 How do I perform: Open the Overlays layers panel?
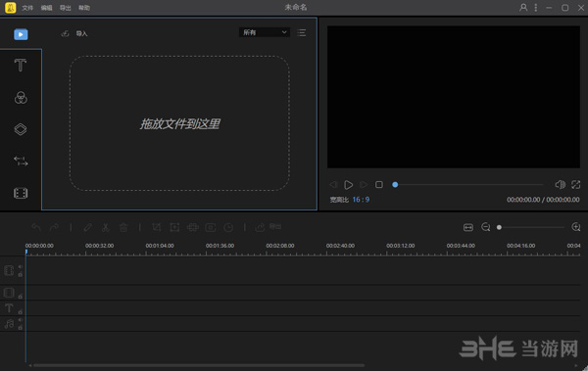21,129
